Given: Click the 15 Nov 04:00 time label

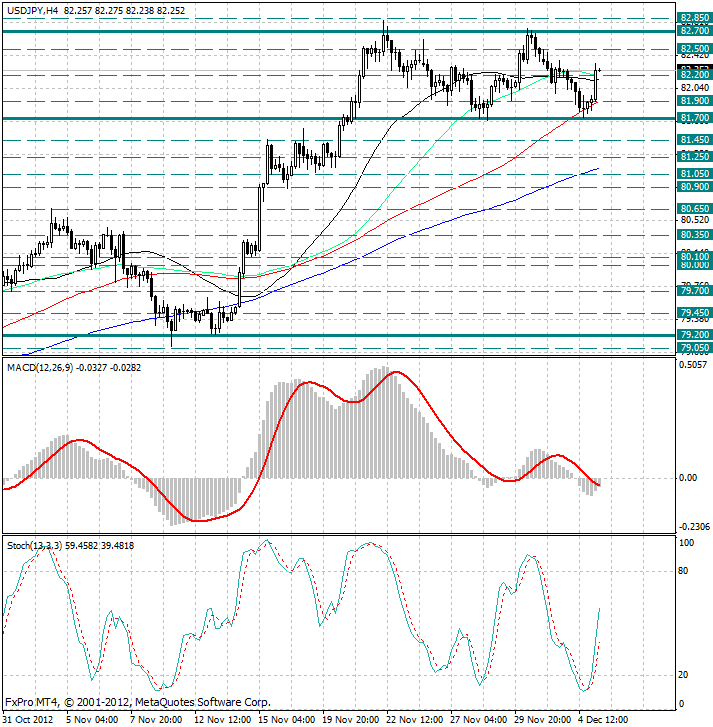Looking at the screenshot, I should tap(286, 720).
